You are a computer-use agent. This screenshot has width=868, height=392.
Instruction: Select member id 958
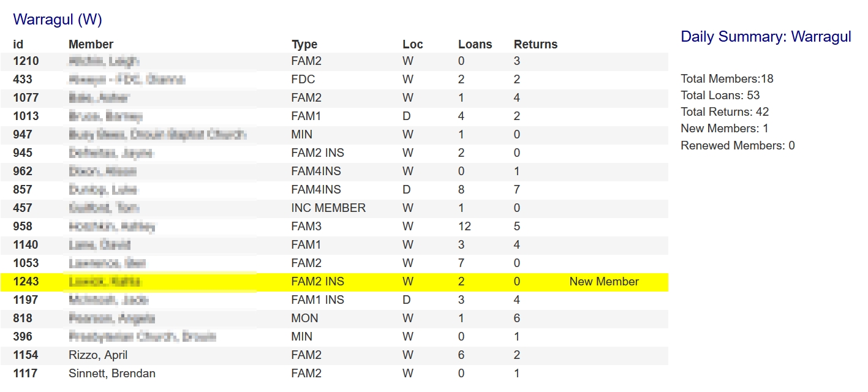[x=22, y=227]
